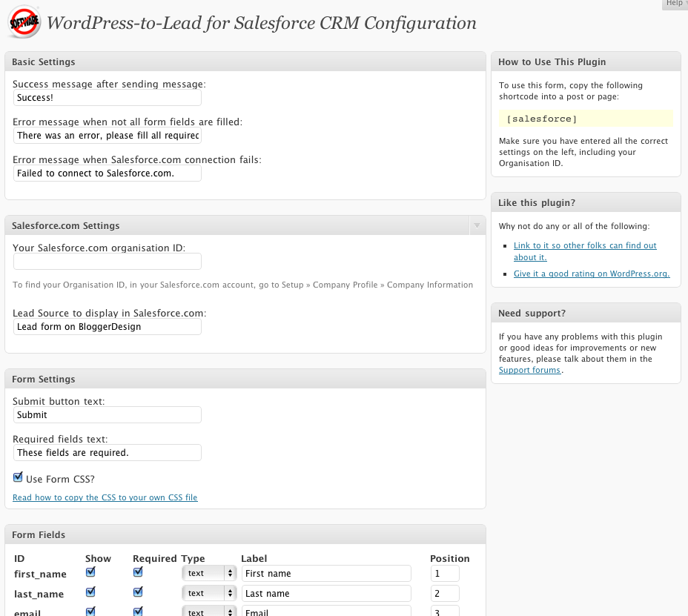Uncheck Show for the first_name field
The image size is (688, 616).
(x=90, y=571)
